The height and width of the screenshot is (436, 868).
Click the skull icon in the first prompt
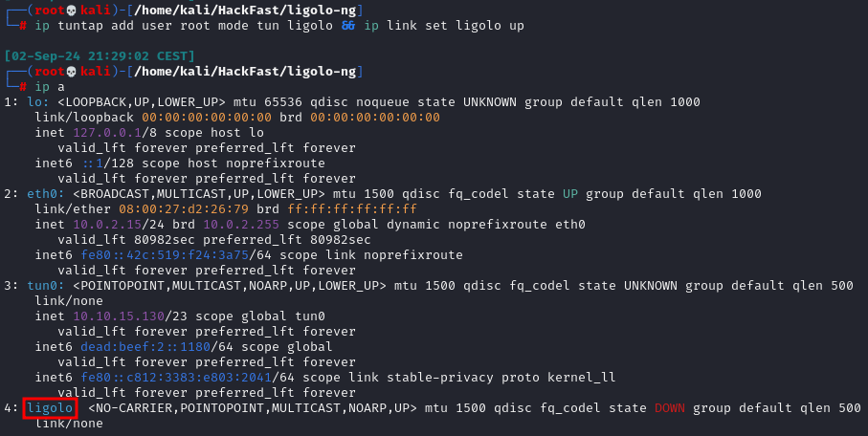tap(72, 10)
